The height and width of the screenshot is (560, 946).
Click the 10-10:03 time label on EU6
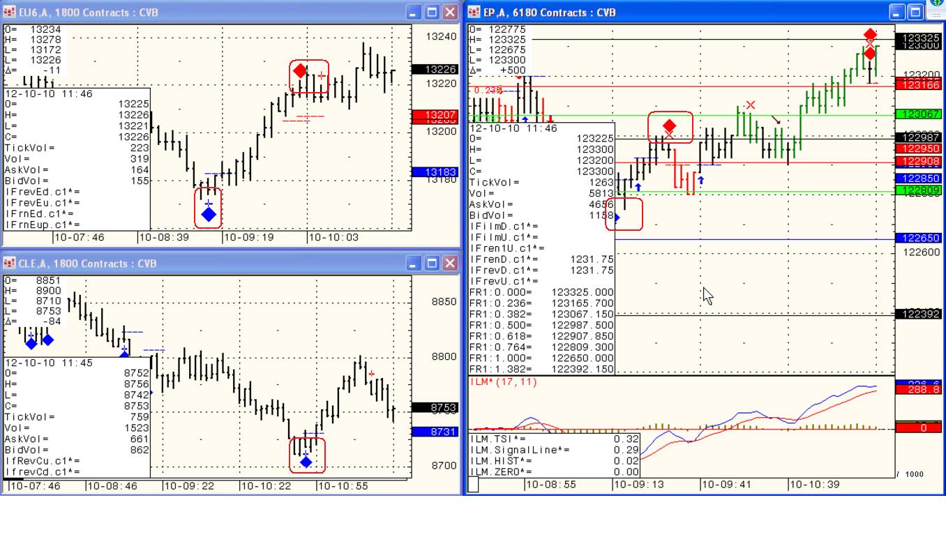pyautogui.click(x=333, y=238)
